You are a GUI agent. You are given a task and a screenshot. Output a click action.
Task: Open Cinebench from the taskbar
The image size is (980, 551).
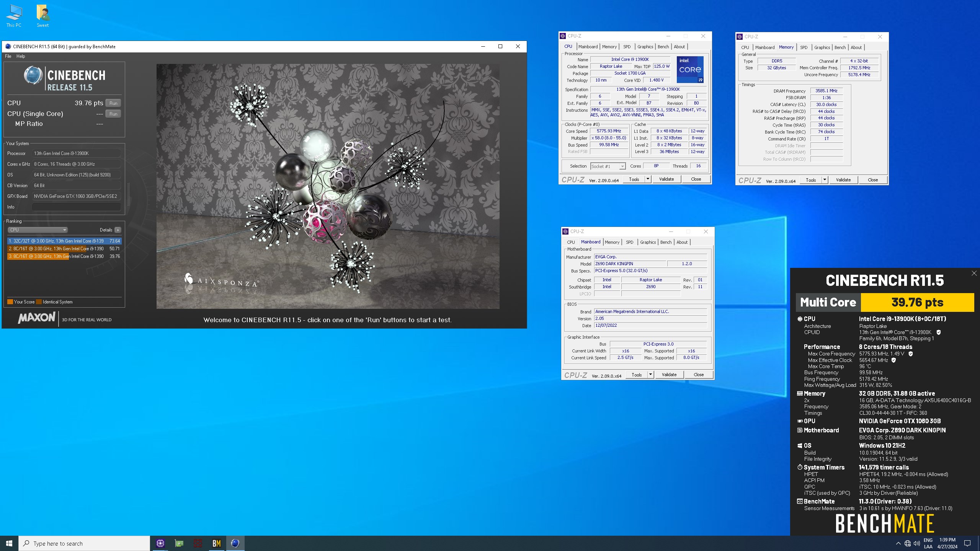pyautogui.click(x=235, y=543)
